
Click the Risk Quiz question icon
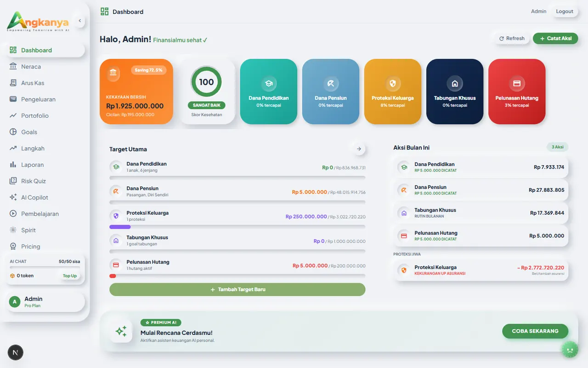pyautogui.click(x=13, y=181)
